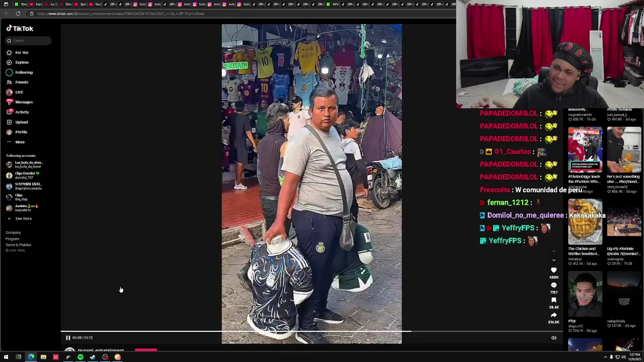
Task: Open the Clips Domilol followed account
Action: (23, 175)
